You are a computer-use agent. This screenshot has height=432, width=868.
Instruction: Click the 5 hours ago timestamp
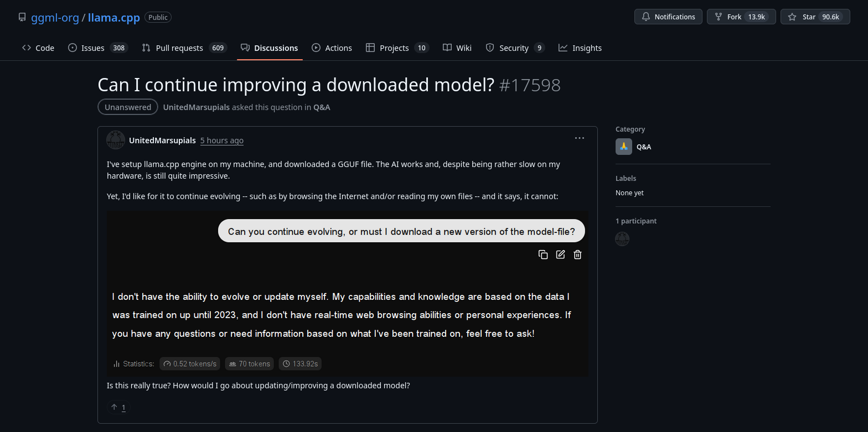point(222,140)
